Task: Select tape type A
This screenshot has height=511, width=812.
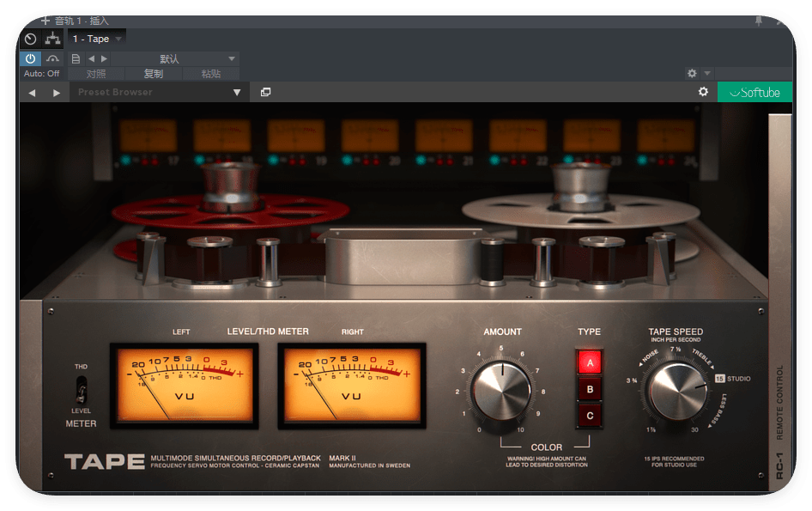Action: tap(590, 362)
